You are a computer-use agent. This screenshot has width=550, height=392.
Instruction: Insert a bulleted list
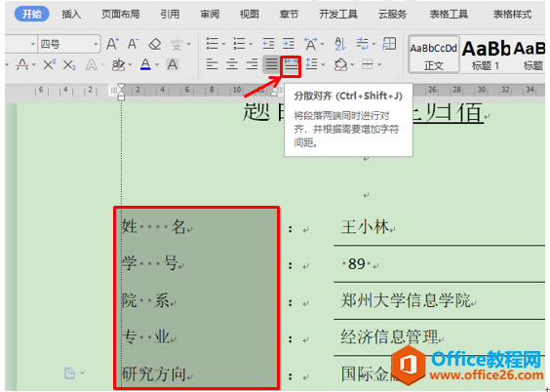coord(213,44)
